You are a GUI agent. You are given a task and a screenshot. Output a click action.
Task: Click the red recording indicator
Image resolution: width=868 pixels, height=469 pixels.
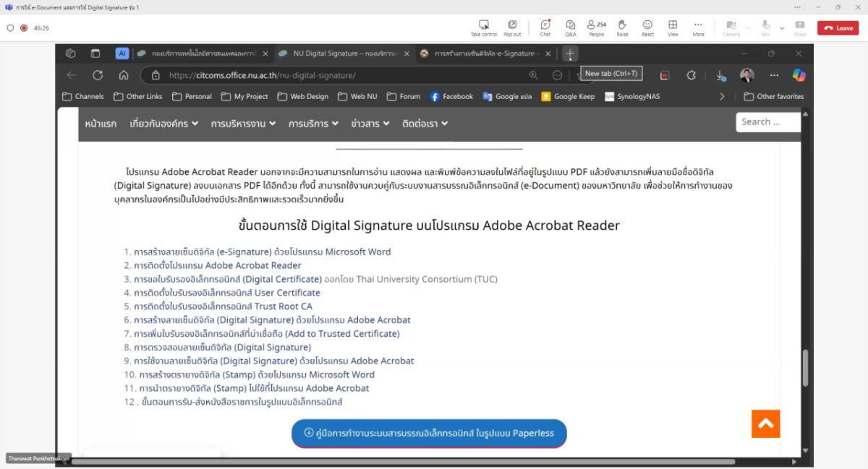[x=24, y=28]
